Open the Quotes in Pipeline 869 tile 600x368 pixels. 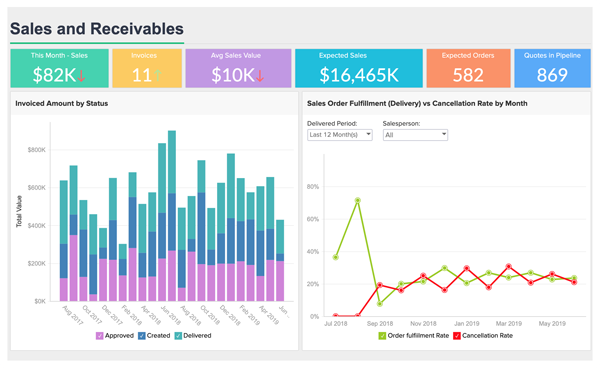coord(552,68)
